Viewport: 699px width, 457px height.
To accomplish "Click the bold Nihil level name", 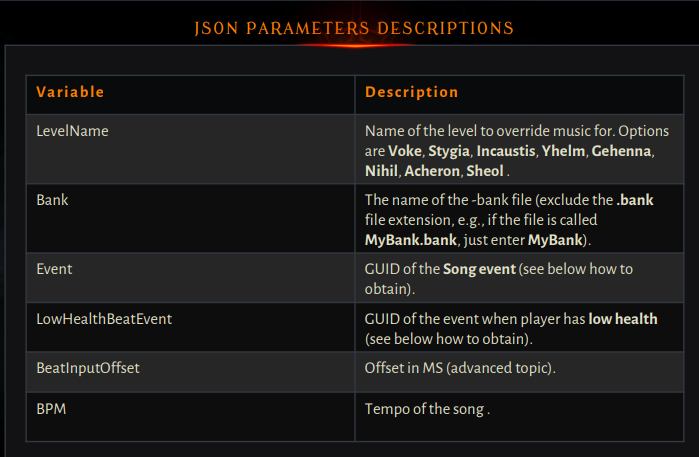I will 381,171.
